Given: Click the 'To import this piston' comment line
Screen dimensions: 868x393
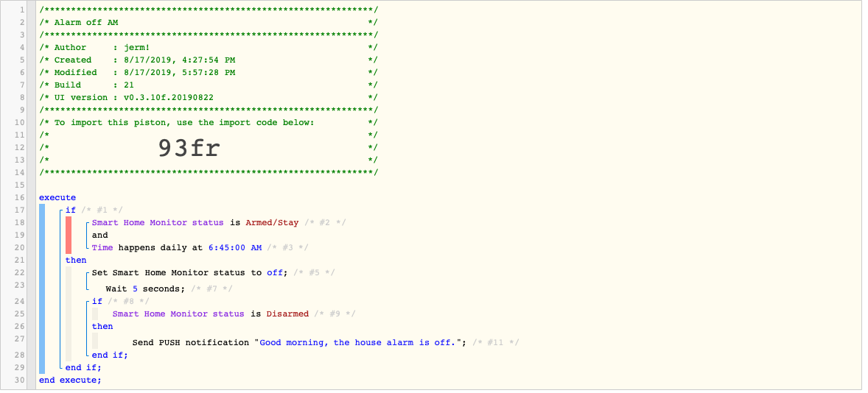Looking at the screenshot, I should click(209, 122).
